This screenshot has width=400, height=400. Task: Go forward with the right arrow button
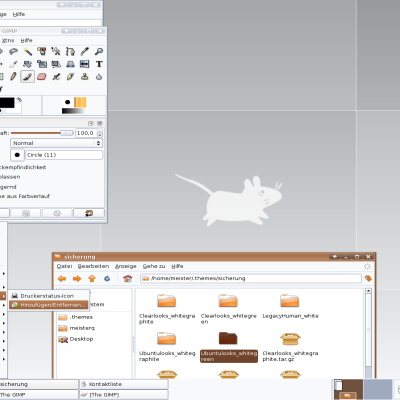pos(77,278)
